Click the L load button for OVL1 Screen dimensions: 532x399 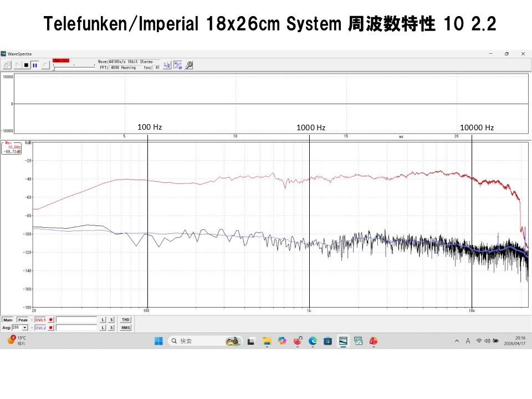click(x=103, y=320)
